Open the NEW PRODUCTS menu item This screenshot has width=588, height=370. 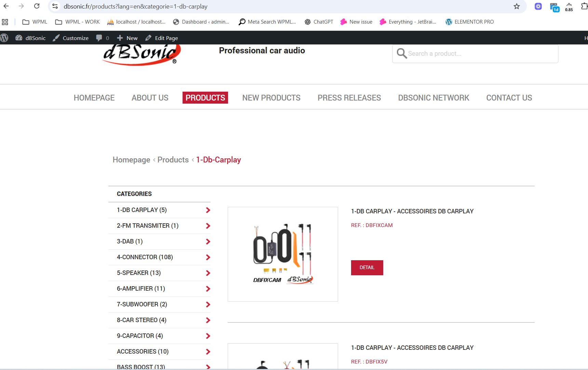[x=271, y=98]
